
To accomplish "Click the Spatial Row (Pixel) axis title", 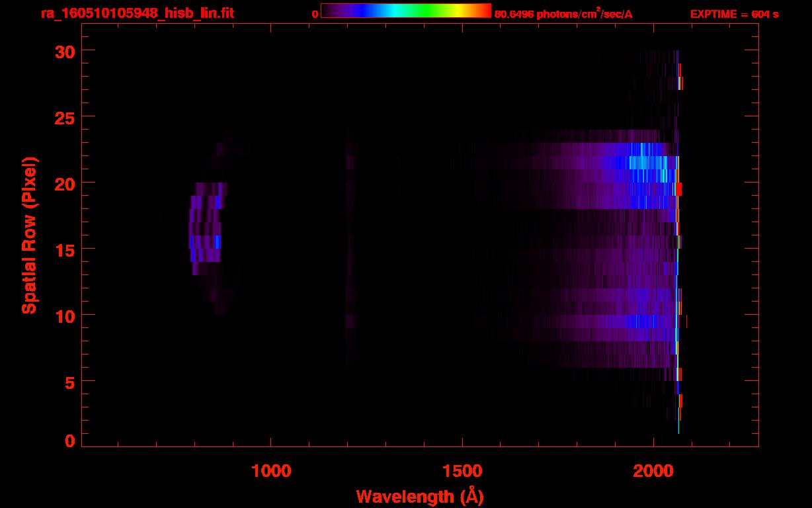I will coord(29,235).
